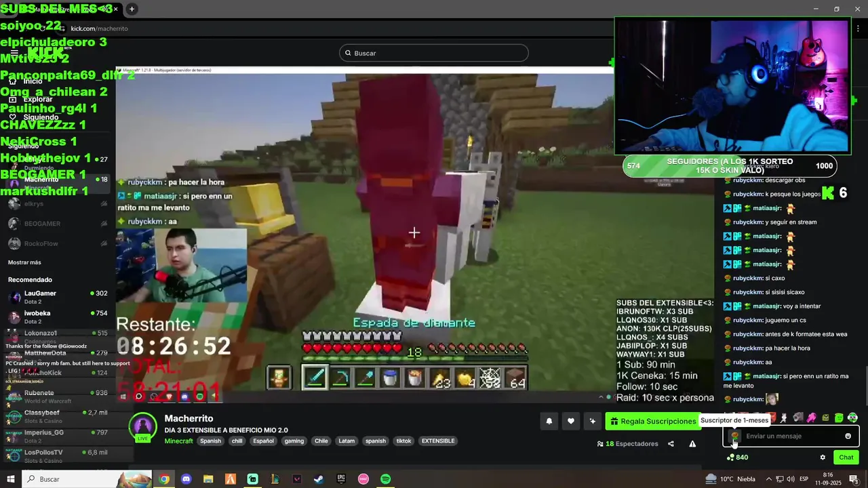The width and height of the screenshot is (868, 488).
Task: Switch the ESP input language
Action: [804, 479]
